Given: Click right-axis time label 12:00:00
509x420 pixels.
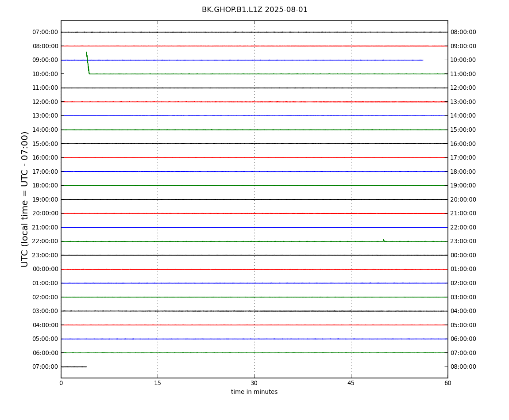Looking at the screenshot, I should 463,88.
